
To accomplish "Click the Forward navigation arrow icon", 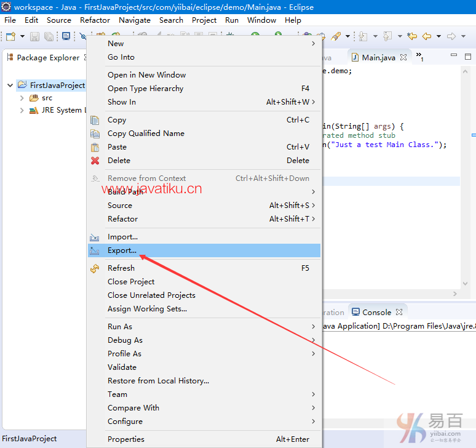I will tap(451, 36).
